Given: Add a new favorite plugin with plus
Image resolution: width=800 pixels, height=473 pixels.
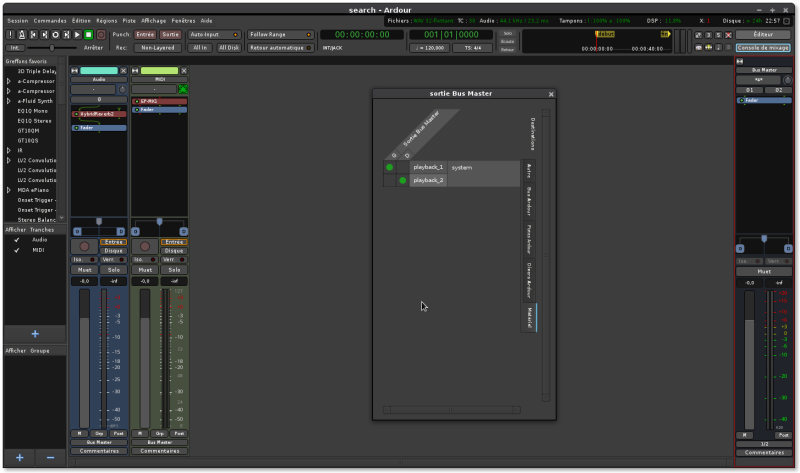Looking at the screenshot, I should 35,334.
